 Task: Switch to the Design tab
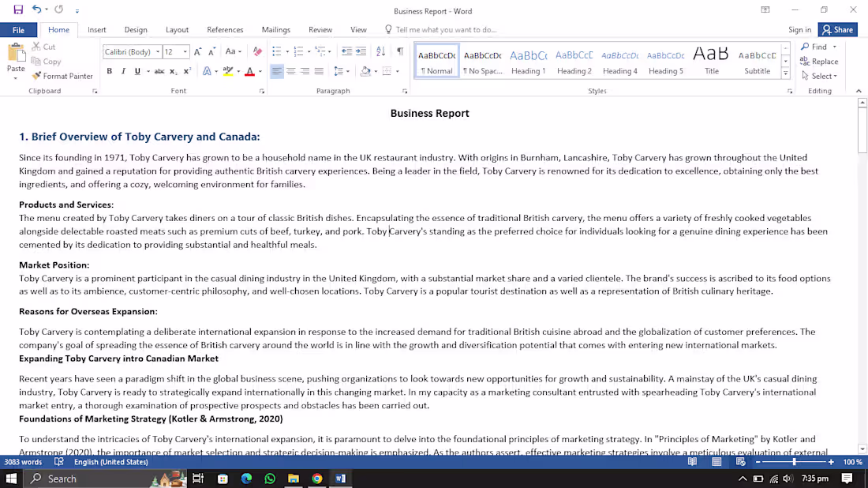coord(136,30)
